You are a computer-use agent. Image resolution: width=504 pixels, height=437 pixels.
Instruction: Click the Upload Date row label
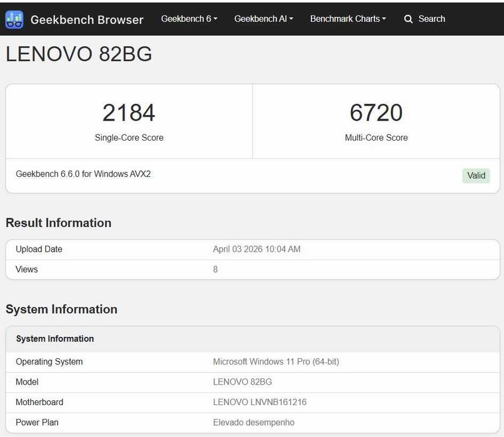(39, 249)
